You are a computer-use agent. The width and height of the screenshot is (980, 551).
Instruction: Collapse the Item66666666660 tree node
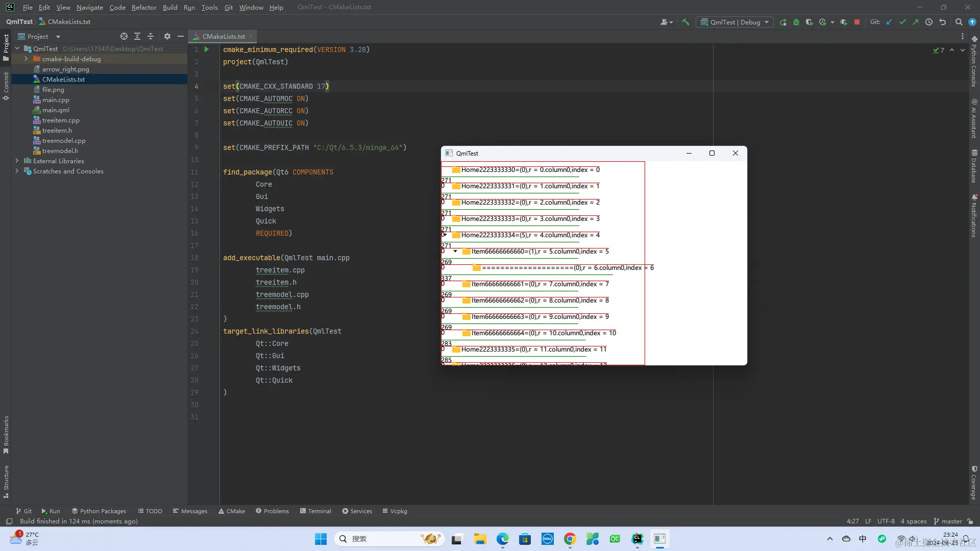[455, 251]
